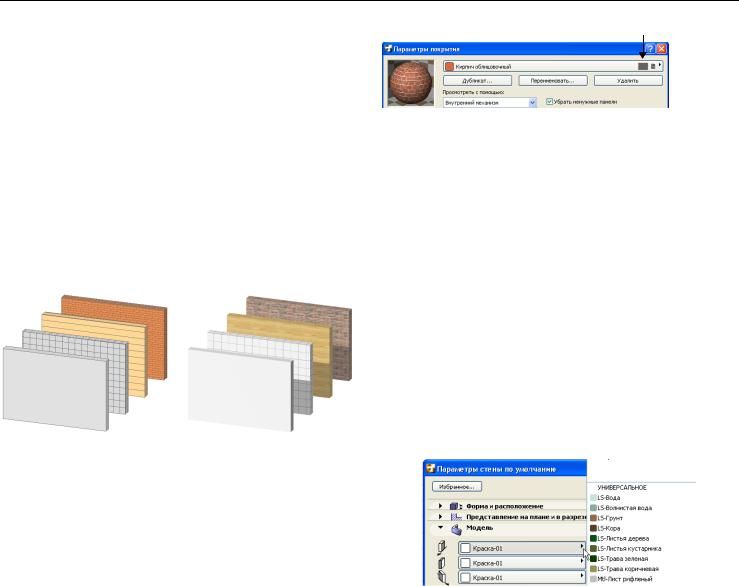The width and height of the screenshot is (739, 586).
Task: Select LS-Листья дерева from material list
Action: coord(620,538)
